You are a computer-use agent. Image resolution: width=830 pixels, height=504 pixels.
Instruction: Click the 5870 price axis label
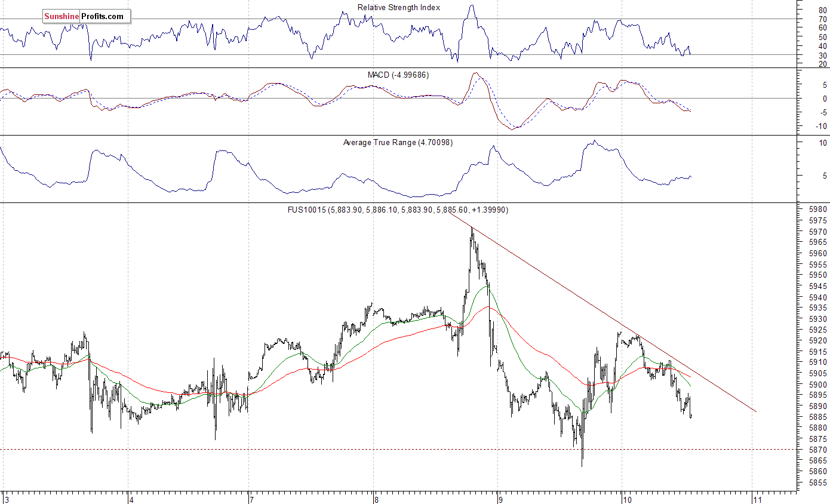pyautogui.click(x=818, y=450)
